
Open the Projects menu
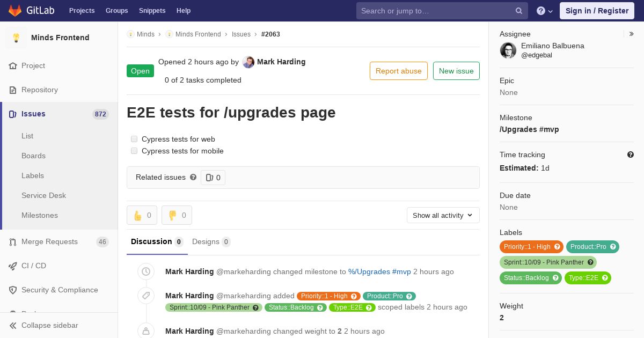tap(82, 11)
